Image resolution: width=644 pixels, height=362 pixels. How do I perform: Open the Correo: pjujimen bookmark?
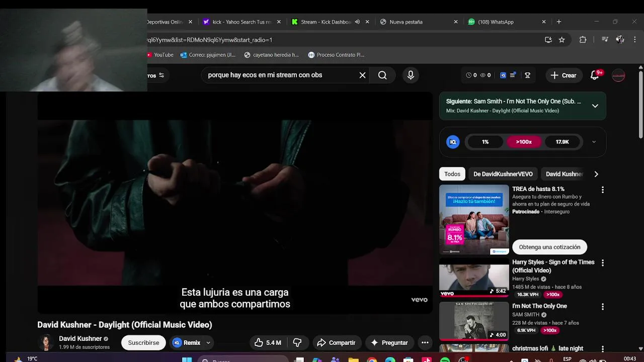pos(208,55)
